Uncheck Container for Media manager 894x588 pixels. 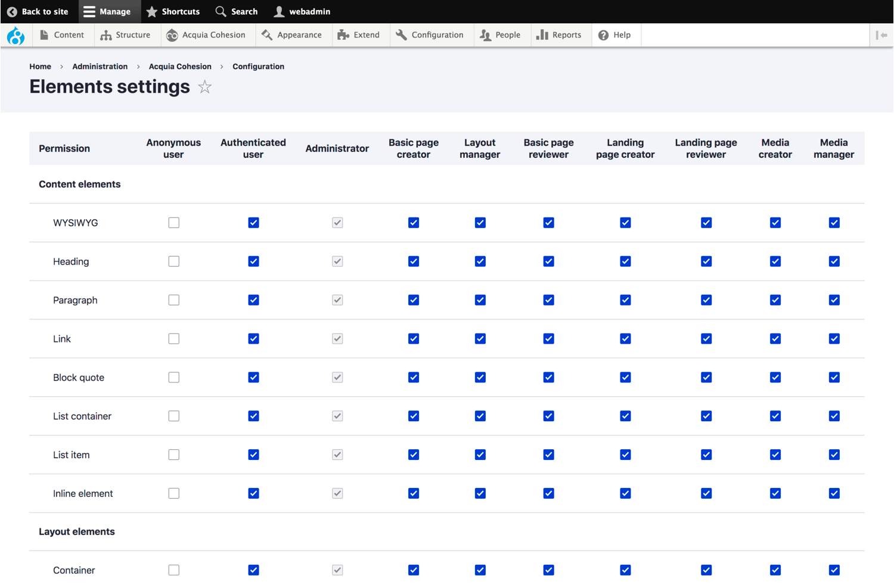[834, 570]
